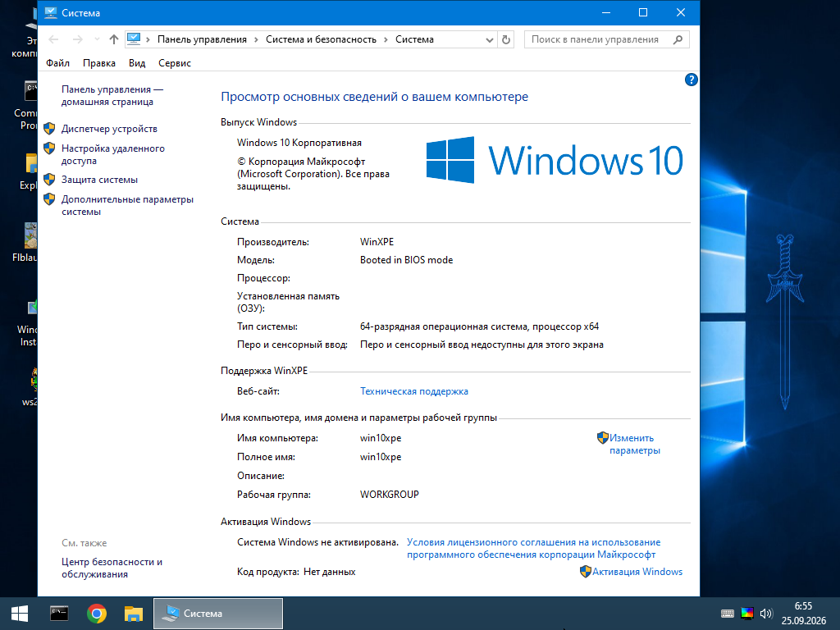The image size is (840, 630).
Task: Open Дополнительные параметры системы link
Action: tap(127, 205)
